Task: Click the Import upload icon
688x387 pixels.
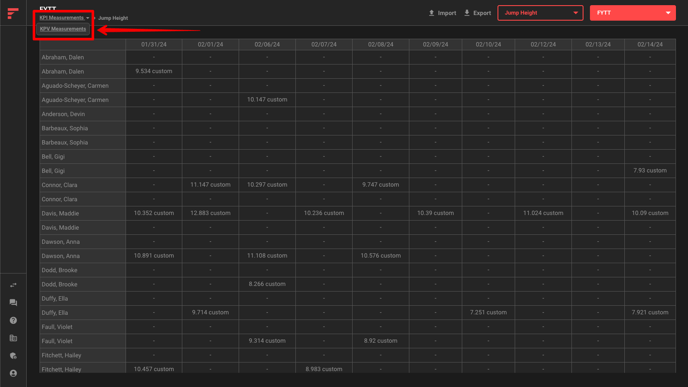Action: point(431,13)
